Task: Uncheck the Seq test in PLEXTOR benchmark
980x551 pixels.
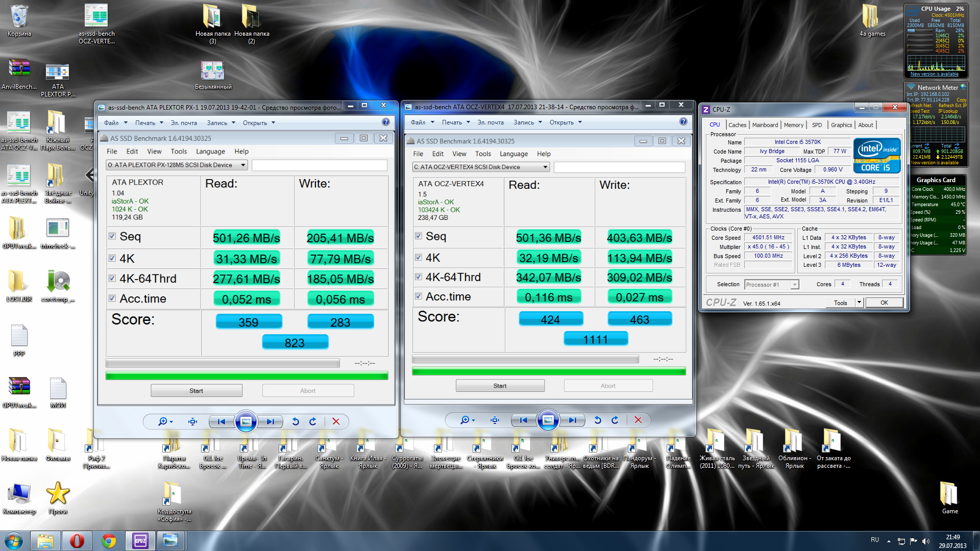Action: click(112, 236)
